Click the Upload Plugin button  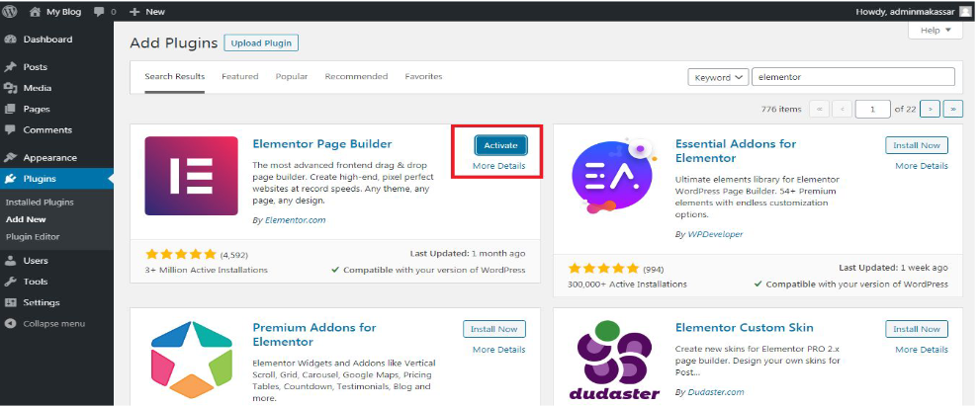pyautogui.click(x=261, y=42)
